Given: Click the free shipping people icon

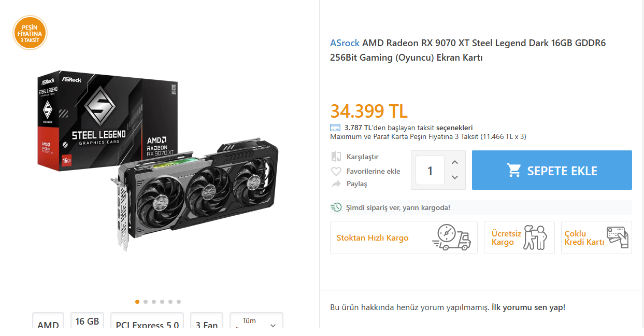Looking at the screenshot, I should click(535, 237).
